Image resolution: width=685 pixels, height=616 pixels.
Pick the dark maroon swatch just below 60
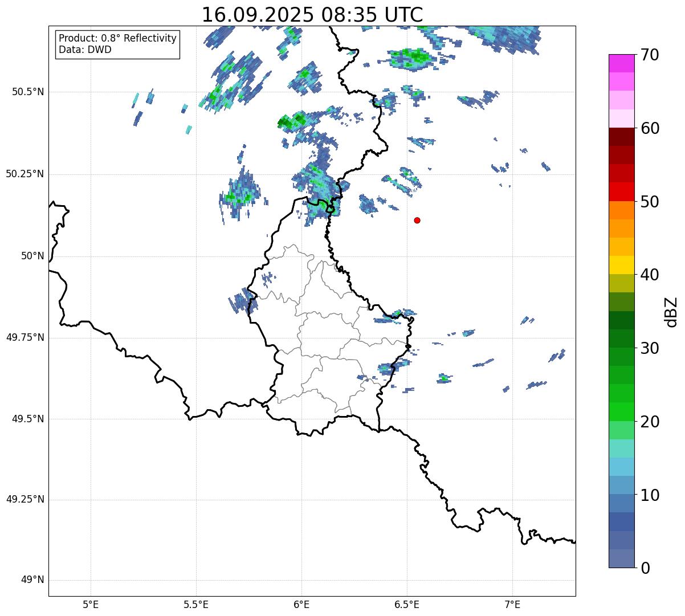(x=621, y=137)
